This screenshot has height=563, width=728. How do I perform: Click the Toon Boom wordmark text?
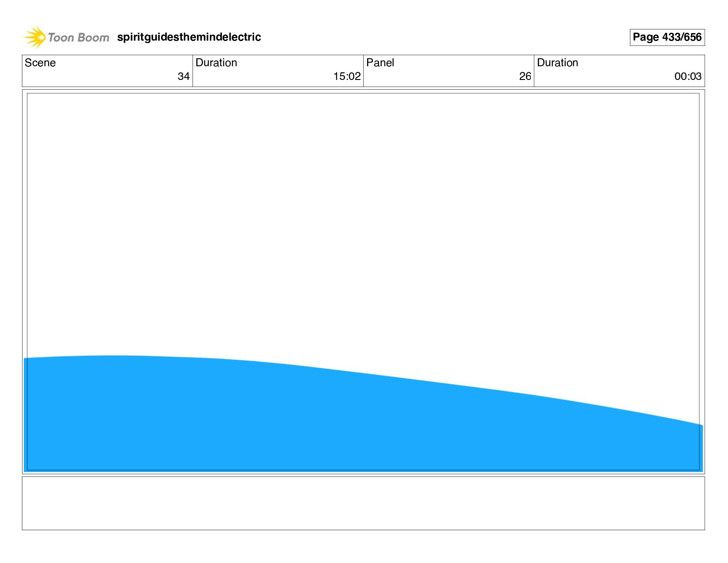pos(79,38)
